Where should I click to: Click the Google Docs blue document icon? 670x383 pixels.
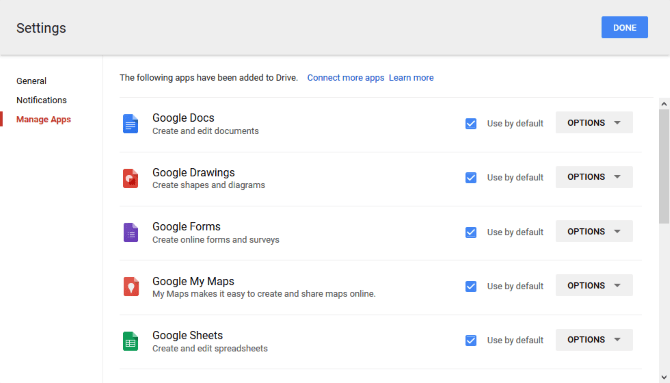tap(130, 124)
